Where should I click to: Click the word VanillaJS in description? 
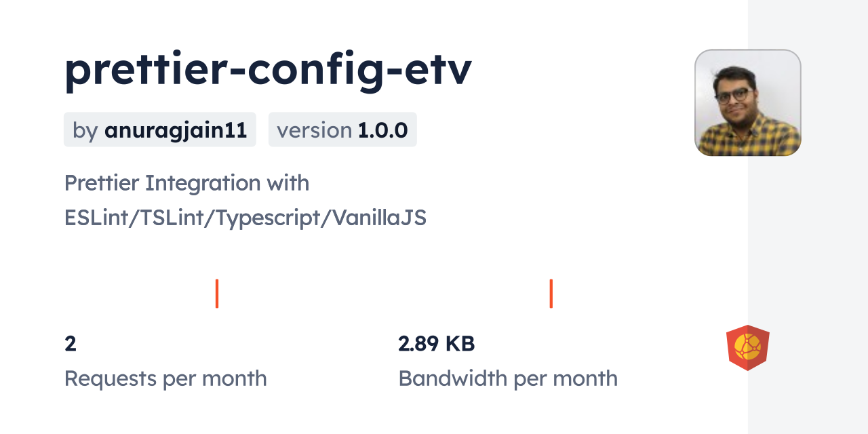pos(377,218)
